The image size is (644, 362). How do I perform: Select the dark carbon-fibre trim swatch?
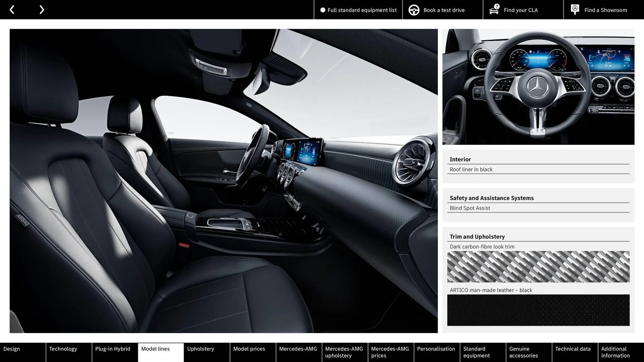point(538,267)
